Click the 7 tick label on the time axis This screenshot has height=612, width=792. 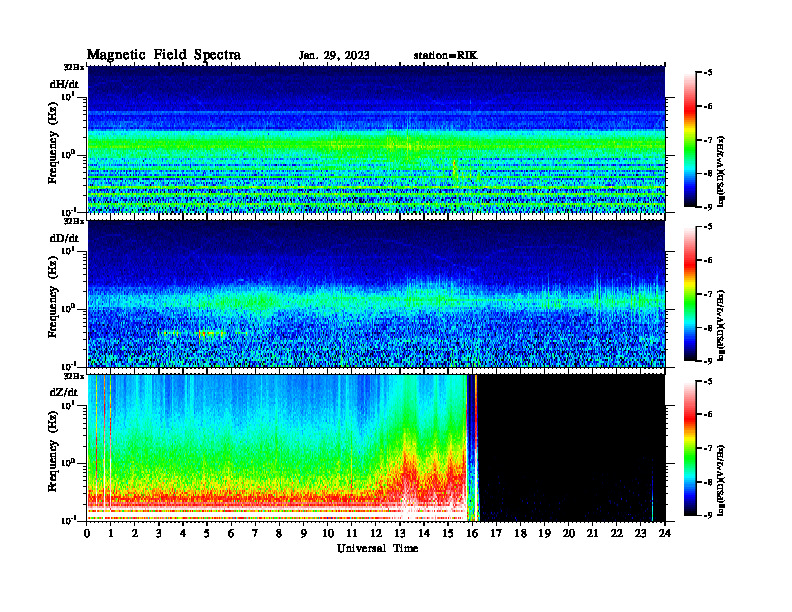255,534
